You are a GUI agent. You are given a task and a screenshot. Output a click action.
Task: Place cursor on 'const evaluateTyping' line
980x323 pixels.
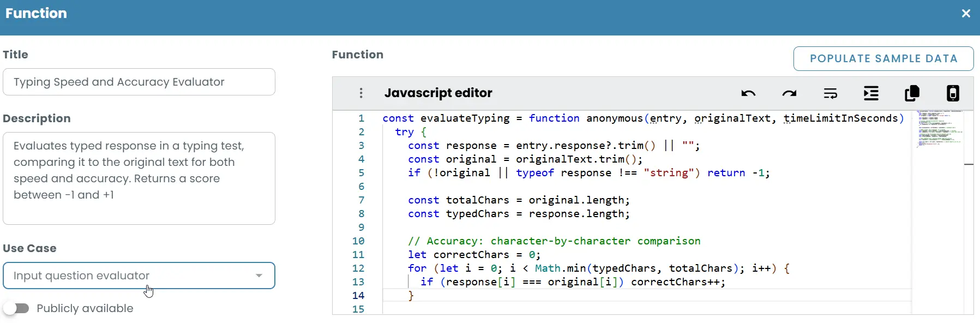point(643,118)
